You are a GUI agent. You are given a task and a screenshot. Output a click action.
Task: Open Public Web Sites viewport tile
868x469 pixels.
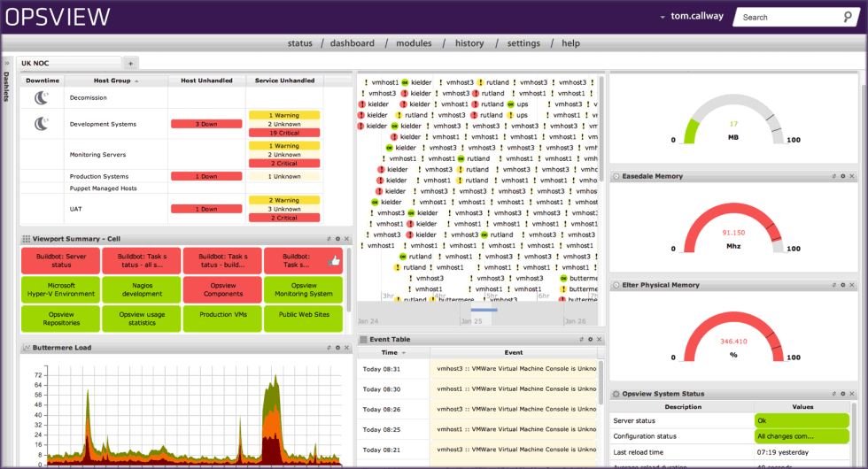point(303,319)
